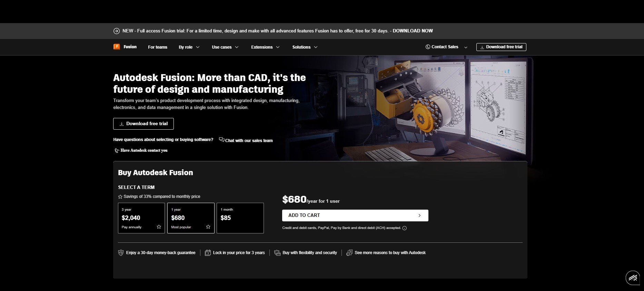Expand the By role dropdown menu
Screen dimensions: 644x291
coord(189,47)
